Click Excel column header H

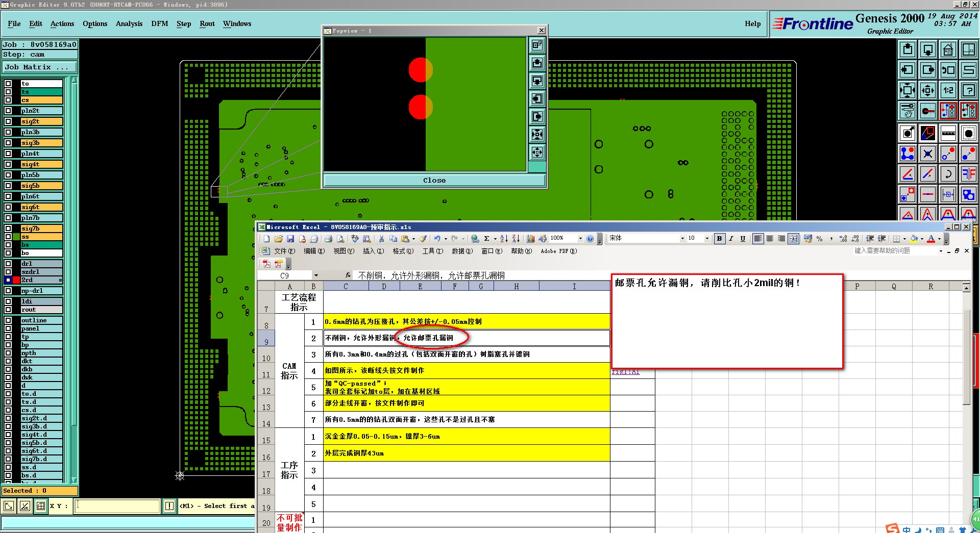tap(517, 287)
